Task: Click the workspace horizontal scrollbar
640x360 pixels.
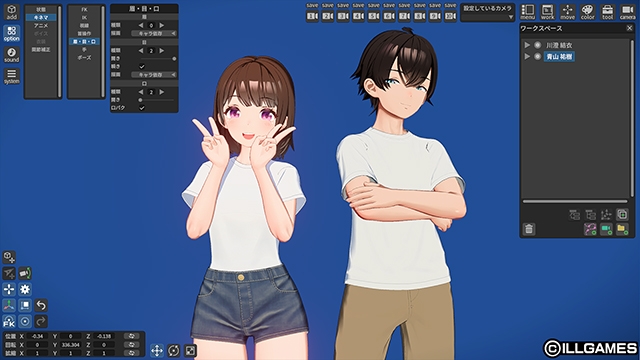Action: [x=575, y=201]
